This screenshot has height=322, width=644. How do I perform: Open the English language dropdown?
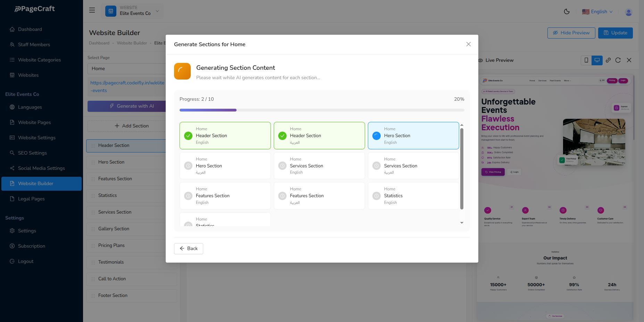click(597, 11)
